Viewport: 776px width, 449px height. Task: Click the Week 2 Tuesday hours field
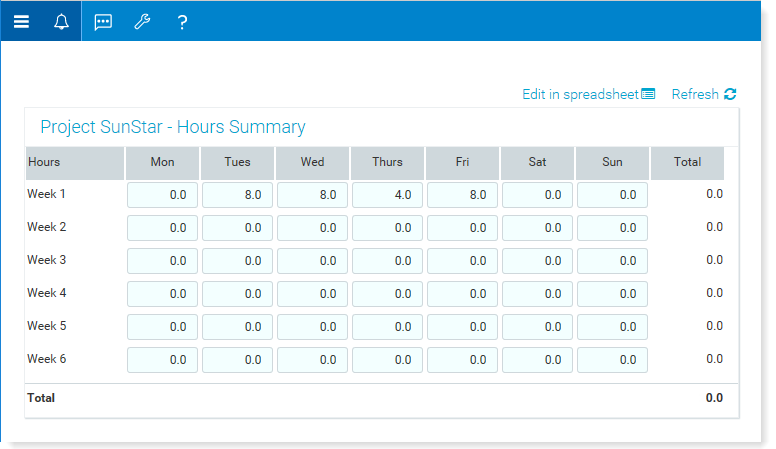238,228
